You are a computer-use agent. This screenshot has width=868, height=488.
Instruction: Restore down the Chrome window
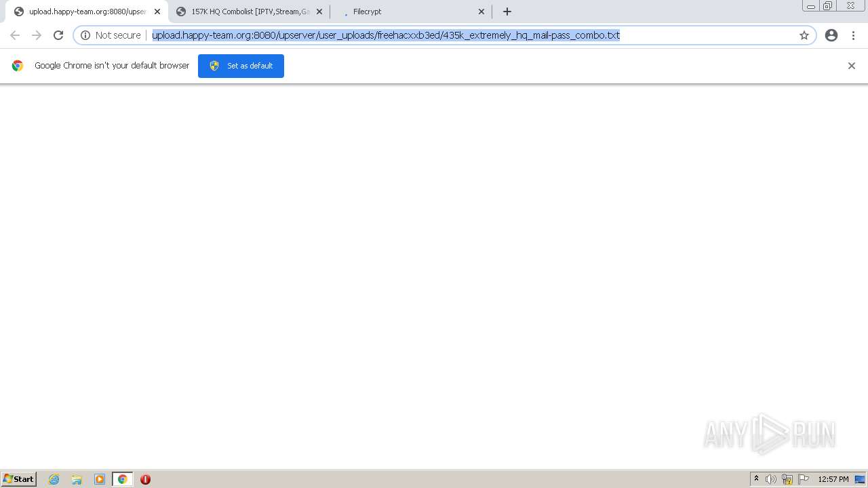(x=828, y=6)
